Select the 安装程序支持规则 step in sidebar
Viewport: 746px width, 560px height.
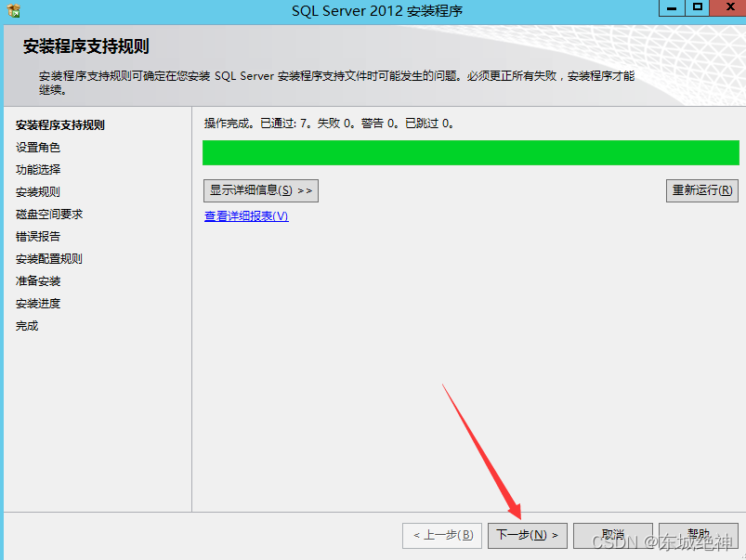pyautogui.click(x=60, y=125)
